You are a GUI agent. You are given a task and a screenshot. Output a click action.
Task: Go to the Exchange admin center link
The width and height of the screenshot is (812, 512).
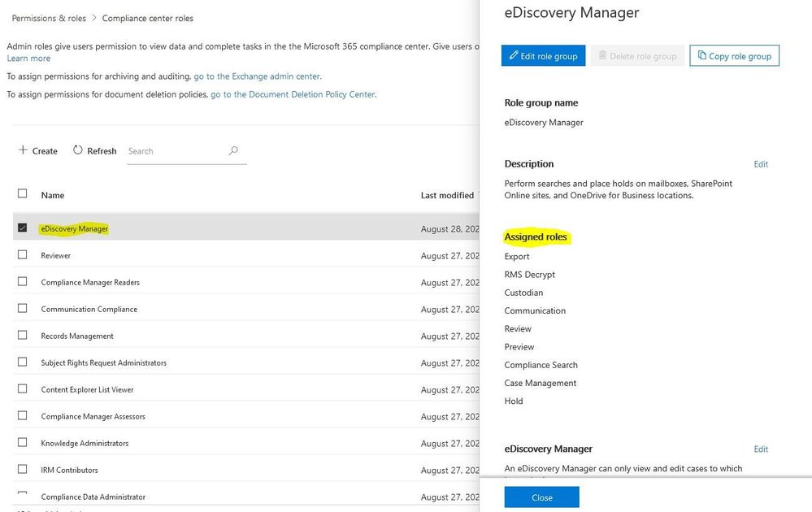258,76
